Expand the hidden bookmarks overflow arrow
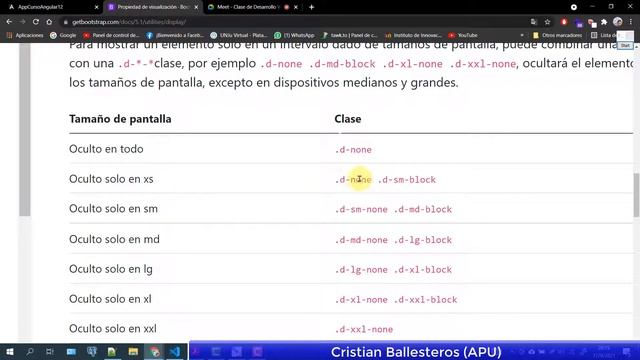 coord(522,35)
